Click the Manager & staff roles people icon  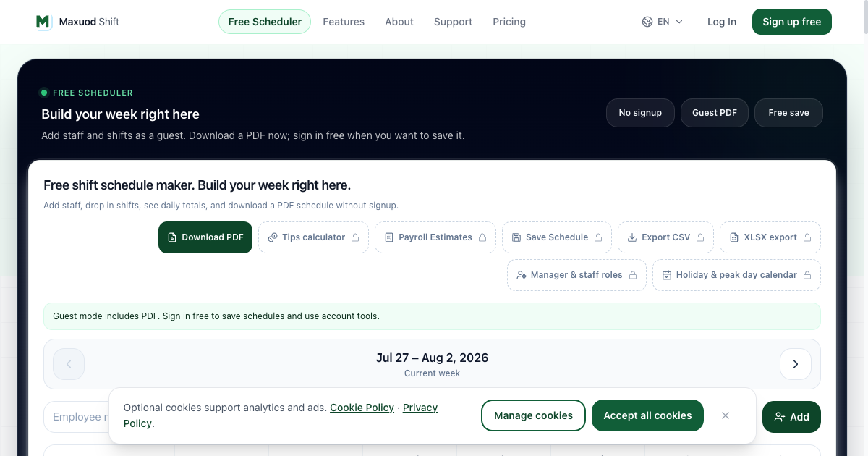[x=522, y=275]
